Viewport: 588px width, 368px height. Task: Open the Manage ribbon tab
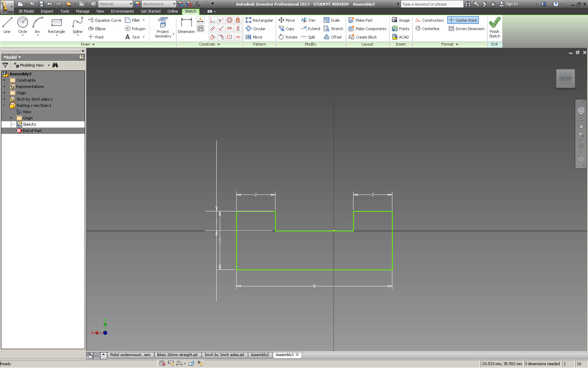[83, 11]
